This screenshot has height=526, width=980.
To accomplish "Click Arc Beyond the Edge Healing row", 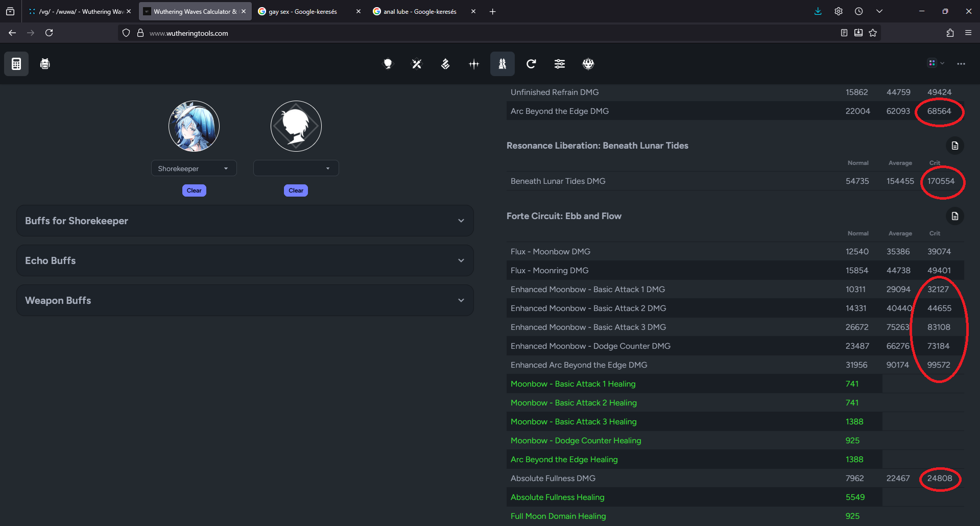I will tap(735, 459).
